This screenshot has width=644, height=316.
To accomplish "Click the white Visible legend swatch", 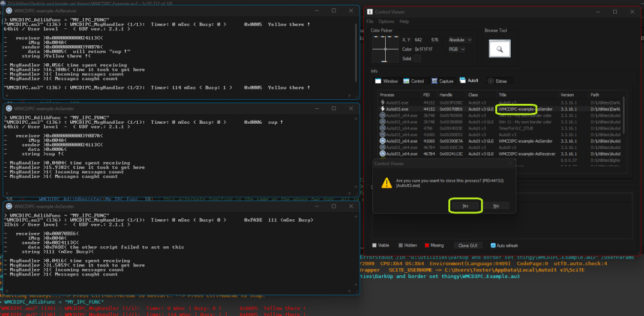I will click(374, 246).
